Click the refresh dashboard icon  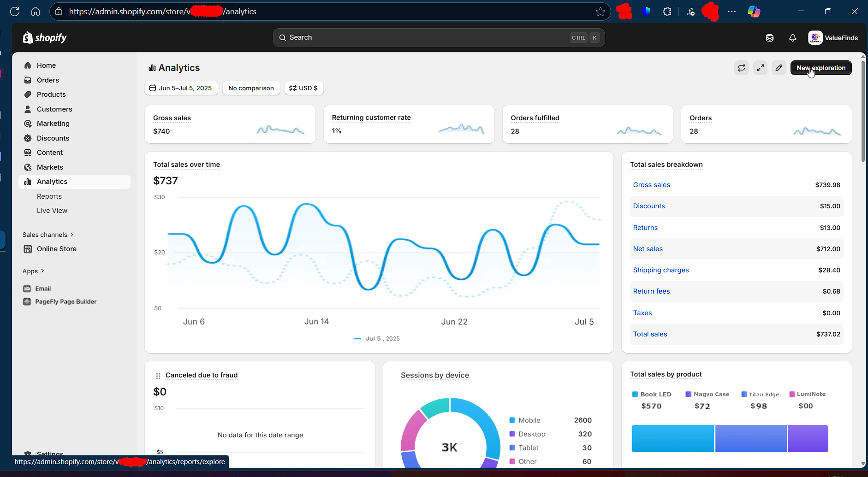pos(741,68)
